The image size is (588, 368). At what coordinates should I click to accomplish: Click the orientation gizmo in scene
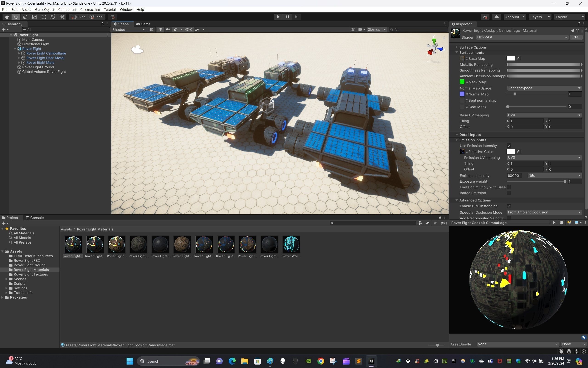(435, 48)
